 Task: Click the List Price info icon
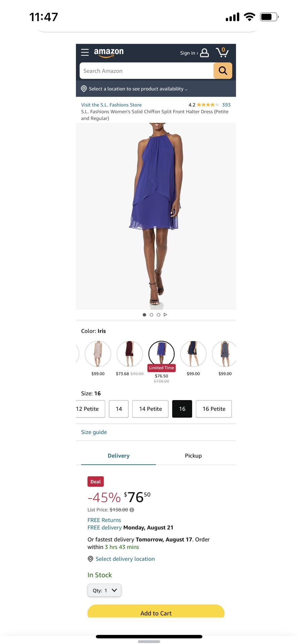[132, 510]
